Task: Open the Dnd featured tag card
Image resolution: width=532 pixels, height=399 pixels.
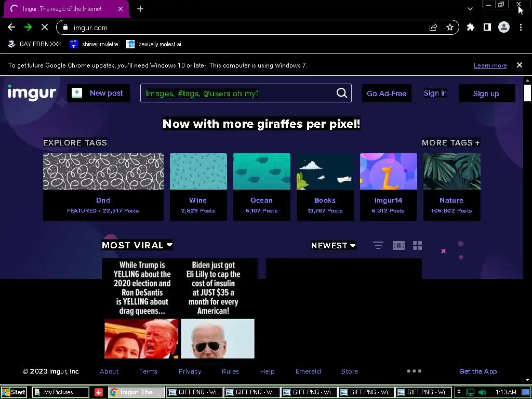Action: tap(103, 187)
